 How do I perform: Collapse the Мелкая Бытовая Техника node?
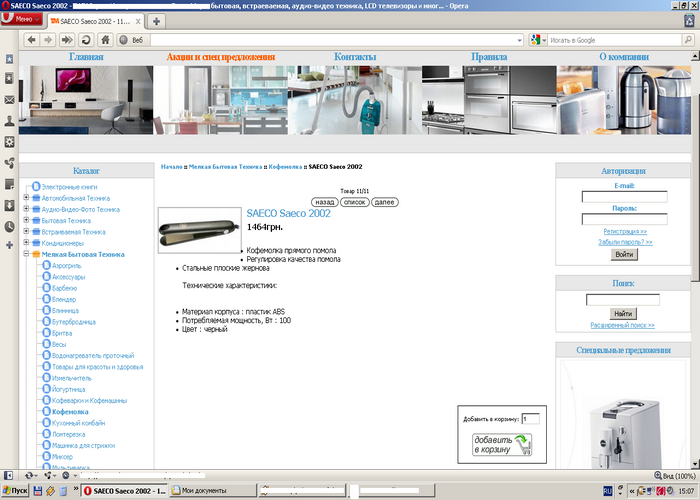coord(26,254)
